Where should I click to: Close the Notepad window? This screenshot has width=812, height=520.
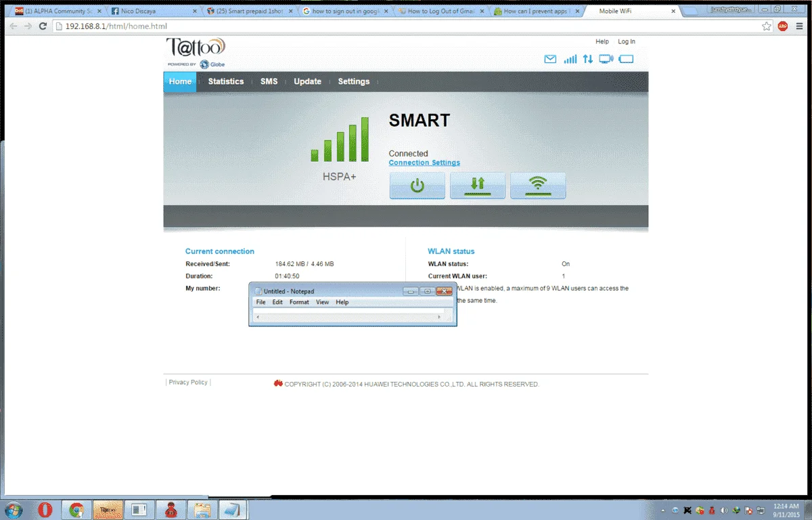[445, 291]
